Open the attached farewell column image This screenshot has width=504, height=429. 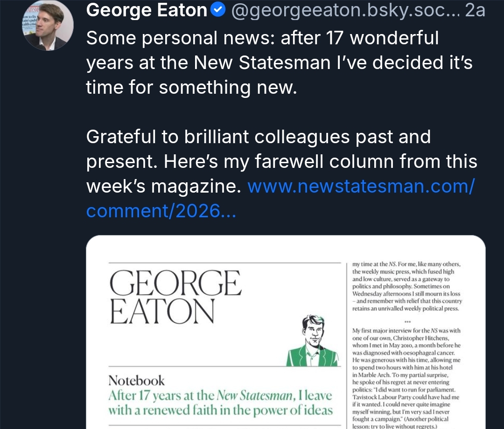tap(286, 332)
